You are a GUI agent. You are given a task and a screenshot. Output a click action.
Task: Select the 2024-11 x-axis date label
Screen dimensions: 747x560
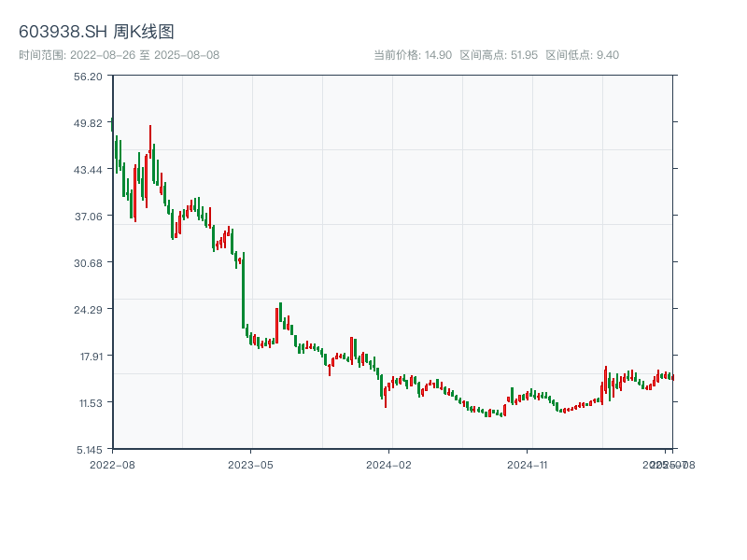[x=528, y=464]
